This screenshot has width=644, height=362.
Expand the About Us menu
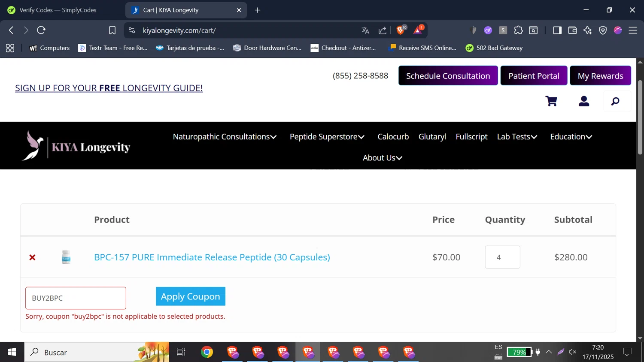click(x=383, y=158)
